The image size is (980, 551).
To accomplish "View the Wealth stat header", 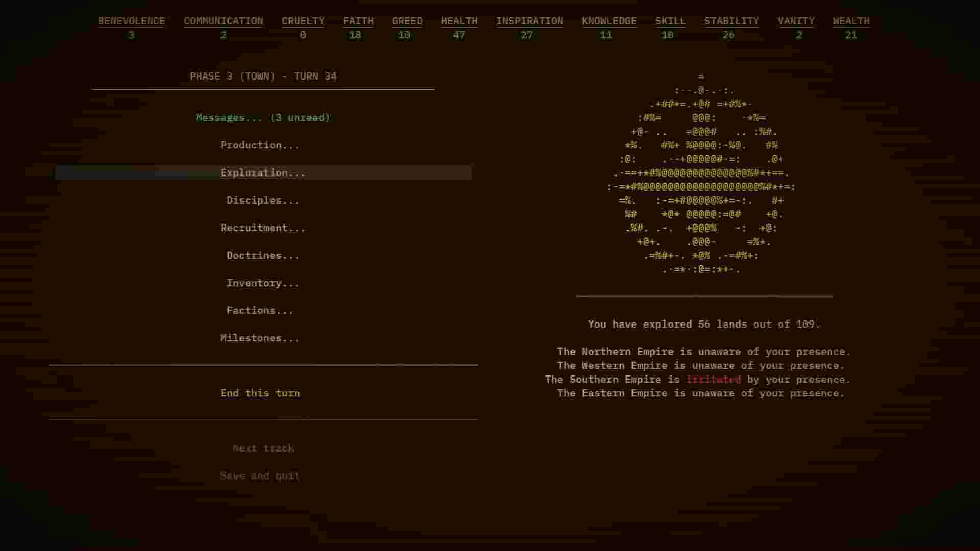I will click(x=851, y=21).
